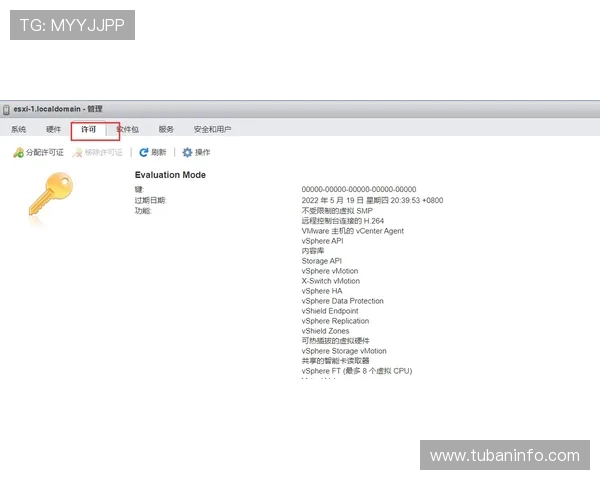Viewport: 600px width, 480px height.
Task: Open the 服务 tab
Action: click(x=166, y=130)
